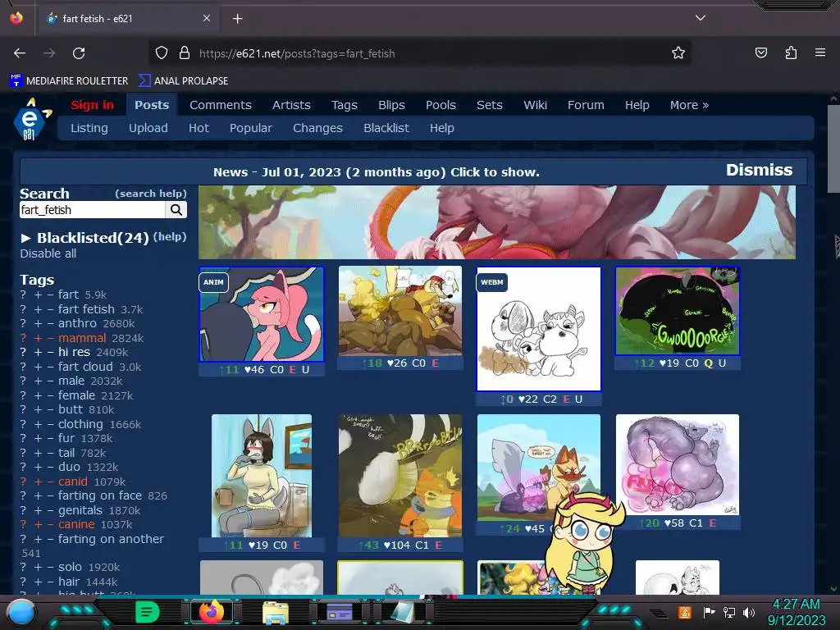This screenshot has height=630, width=840.
Task: Click the browser back arrow
Action: tap(20, 53)
